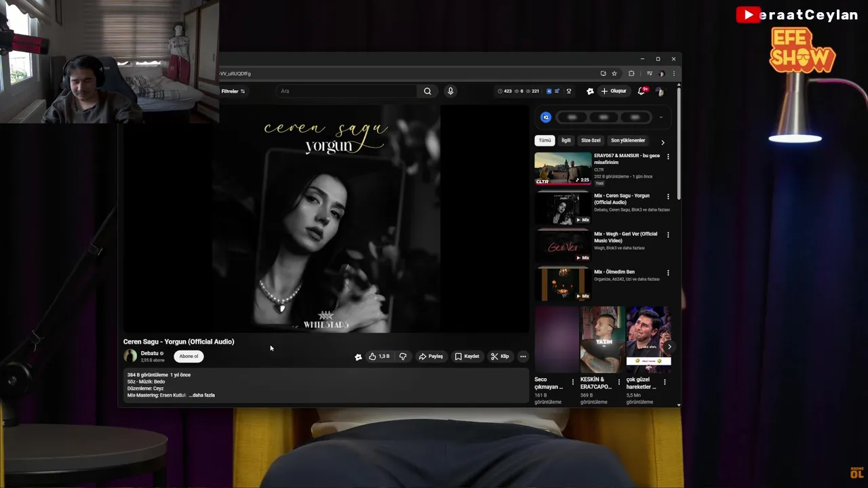Screen dimensions: 868x488
Task: Open the Mix - Ceren Sagu Yorgun thumbnail
Action: tap(563, 207)
